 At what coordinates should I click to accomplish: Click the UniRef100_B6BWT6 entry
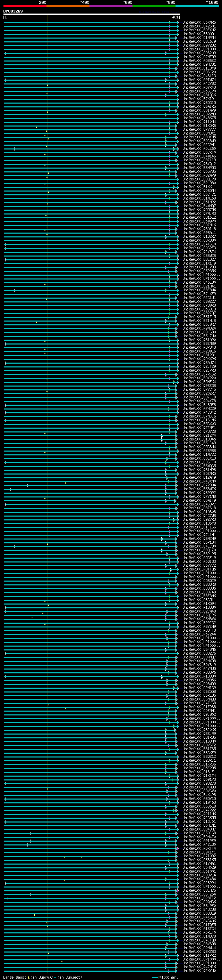click(199, 489)
